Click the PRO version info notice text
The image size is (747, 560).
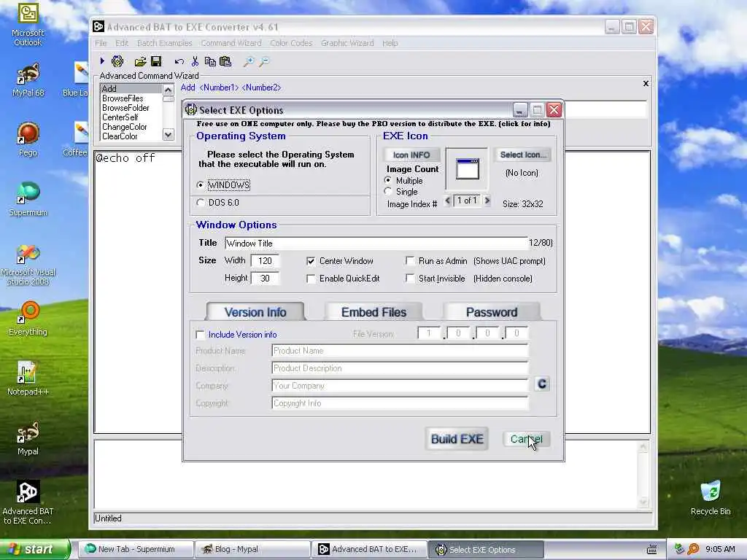373,124
